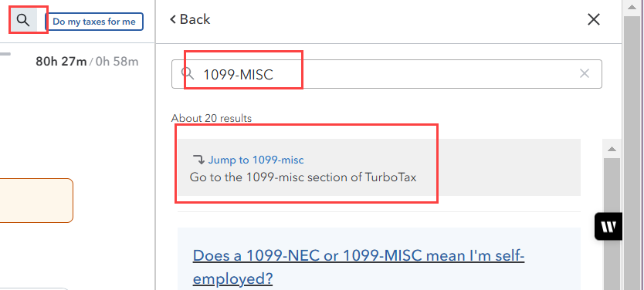Click the Do my taxes for me button
This screenshot has height=290, width=644.
tap(94, 22)
